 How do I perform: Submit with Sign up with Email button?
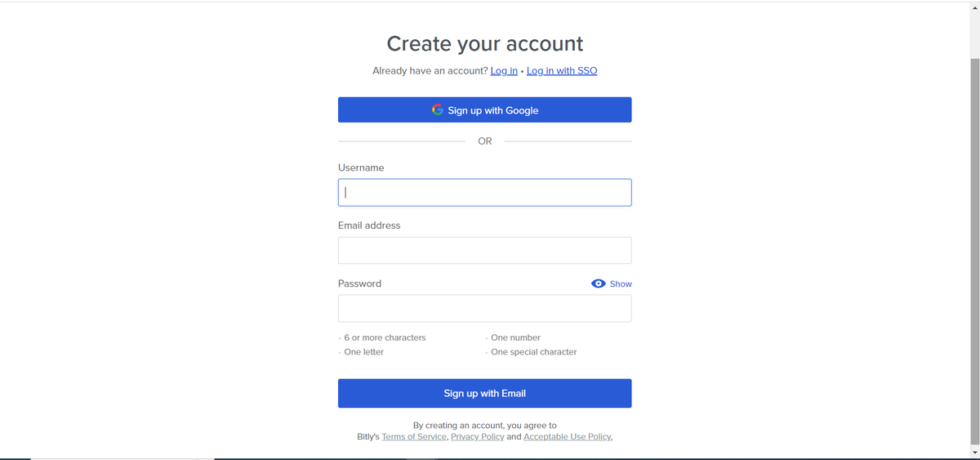coord(484,393)
